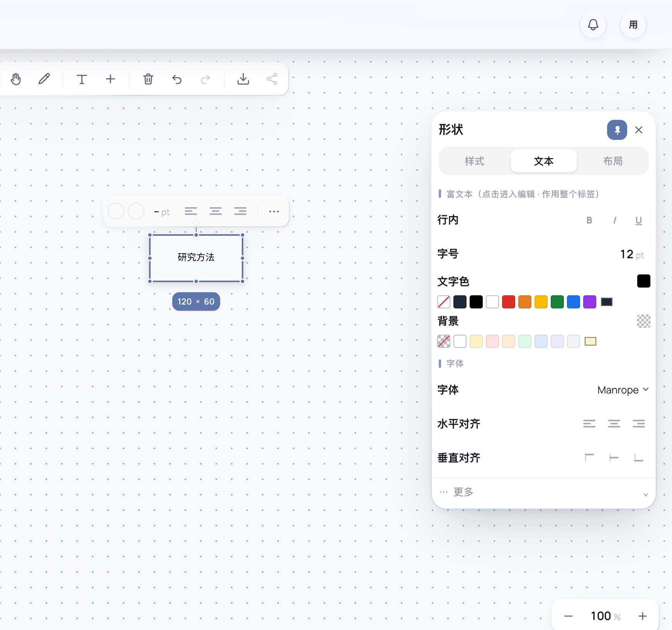672x630 pixels.
Task: Click the 字号 12 pt value field
Action: pos(632,254)
